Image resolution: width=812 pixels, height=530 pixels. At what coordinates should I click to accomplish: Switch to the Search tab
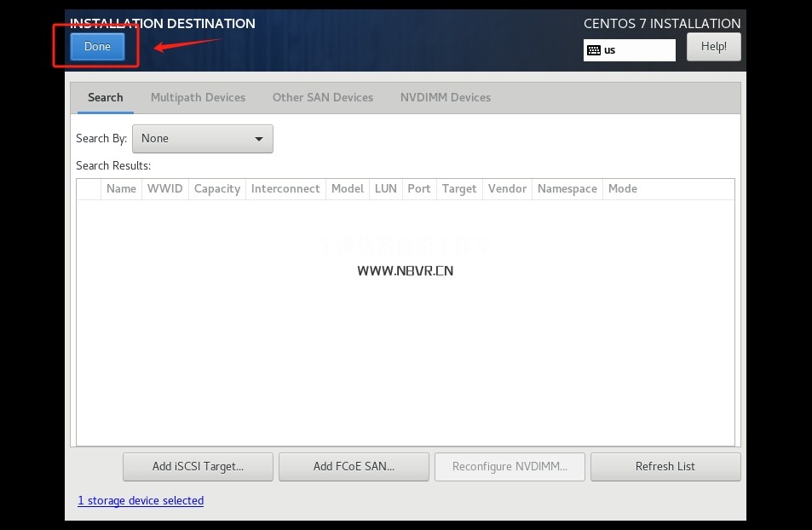106,97
